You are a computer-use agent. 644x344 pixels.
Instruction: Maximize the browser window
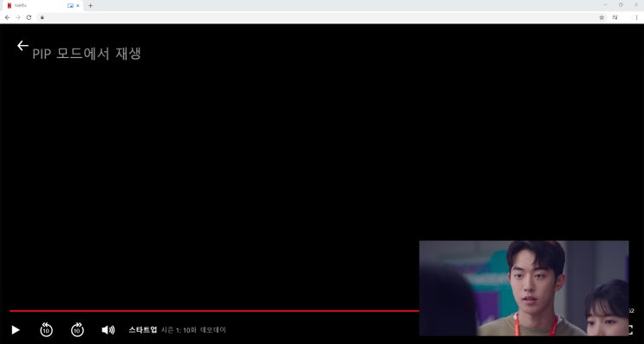pos(621,5)
